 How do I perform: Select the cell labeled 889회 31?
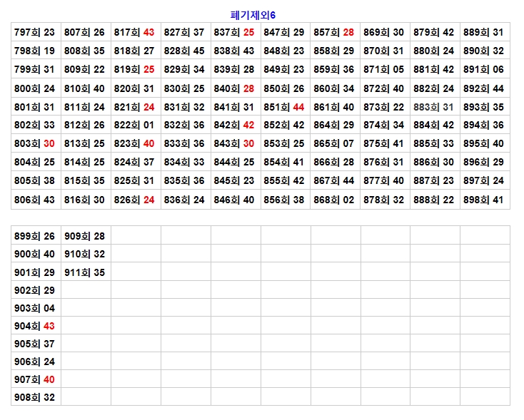[x=484, y=32]
